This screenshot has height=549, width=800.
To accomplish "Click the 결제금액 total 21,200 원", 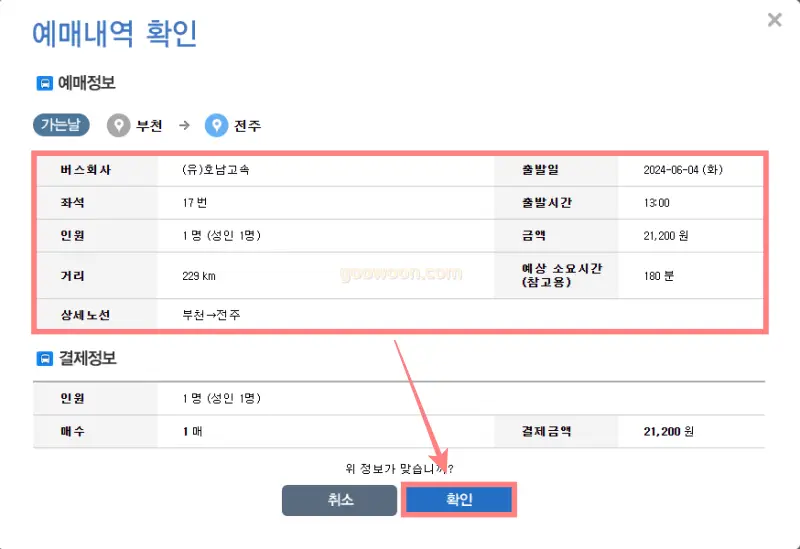I will tap(669, 432).
